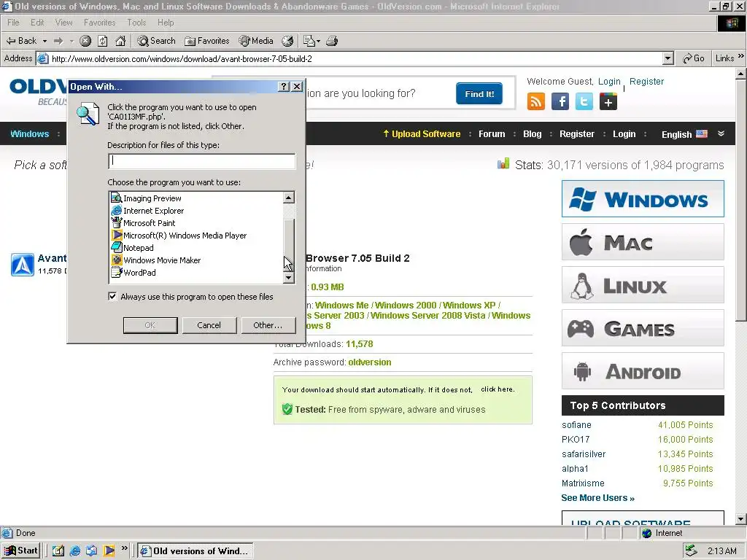Open the Back history dropdown arrow
This screenshot has width=747, height=560.
[44, 41]
